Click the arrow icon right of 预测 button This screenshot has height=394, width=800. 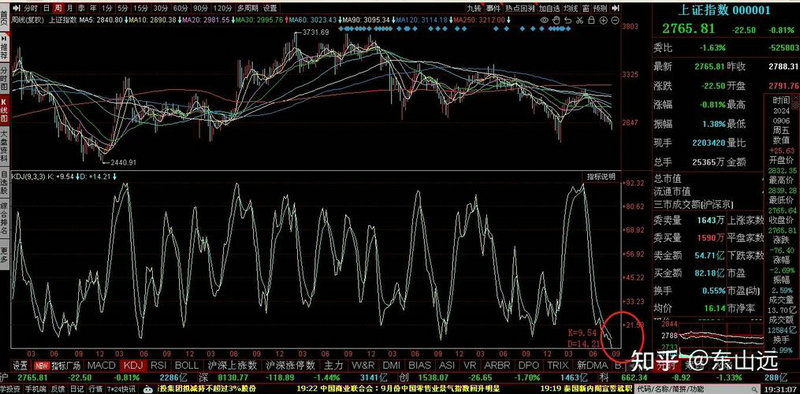click(615, 8)
